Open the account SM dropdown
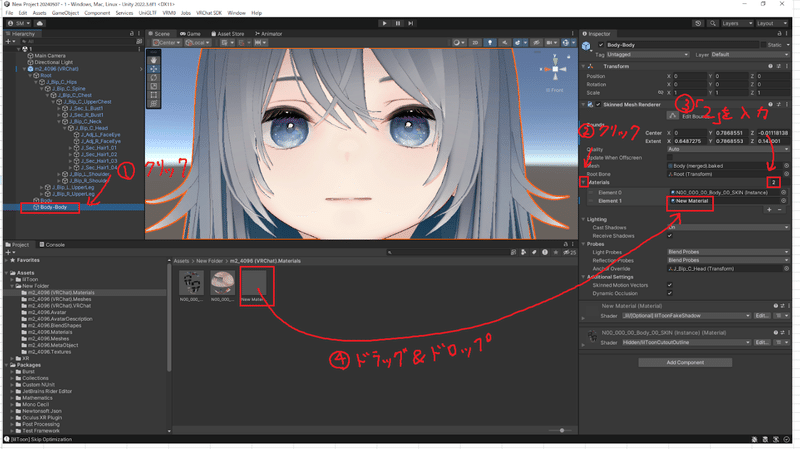The image size is (800, 449). click(x=19, y=23)
